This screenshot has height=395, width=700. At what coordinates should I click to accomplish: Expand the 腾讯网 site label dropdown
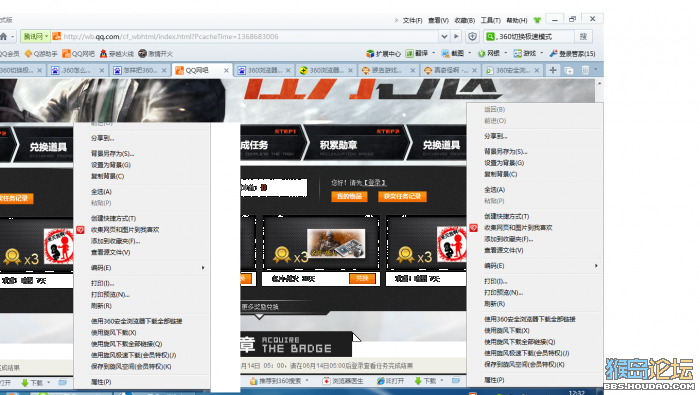[x=46, y=36]
